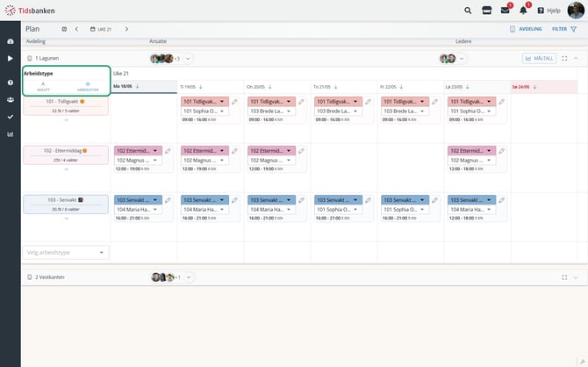Click the play icon in left sidebar
Viewport: 588px width, 367px height.
click(x=11, y=59)
